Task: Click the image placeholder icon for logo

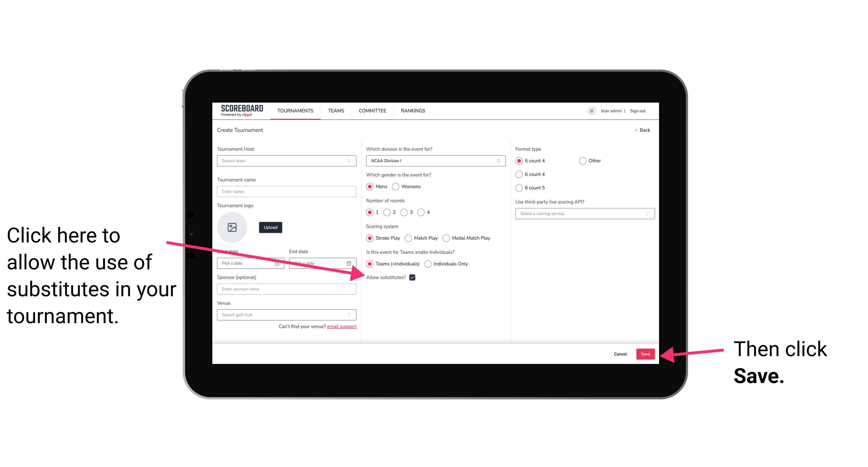Action: coord(232,227)
